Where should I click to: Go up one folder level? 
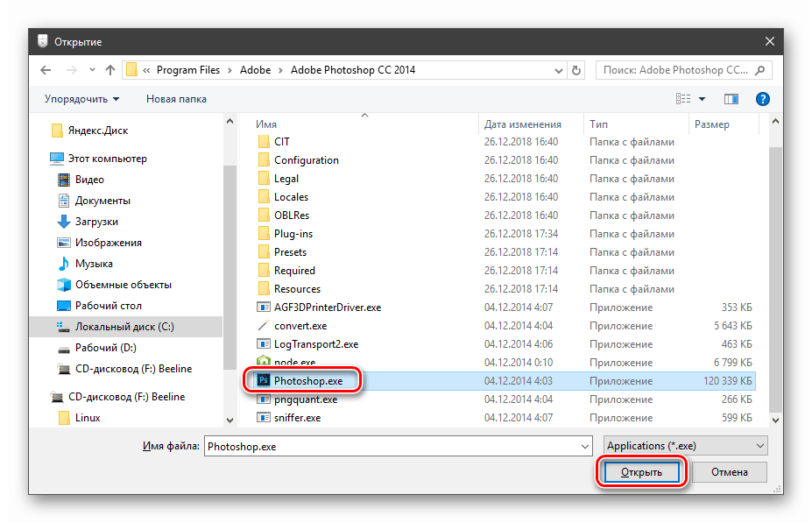[109, 70]
